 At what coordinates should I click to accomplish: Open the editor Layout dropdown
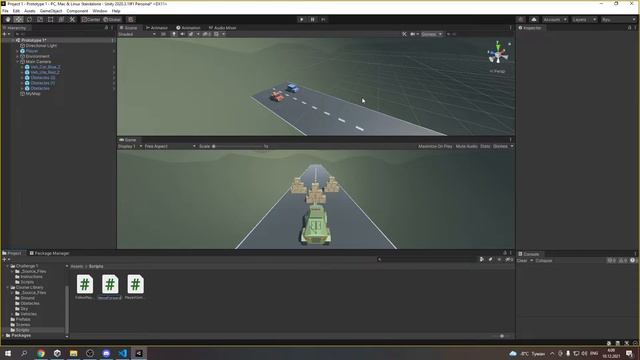pos(619,20)
